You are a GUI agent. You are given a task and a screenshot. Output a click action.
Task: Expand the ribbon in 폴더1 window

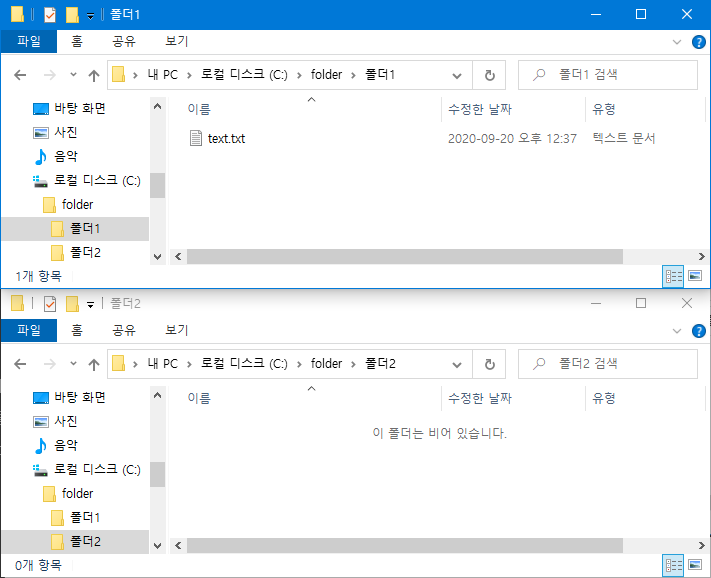point(677,42)
